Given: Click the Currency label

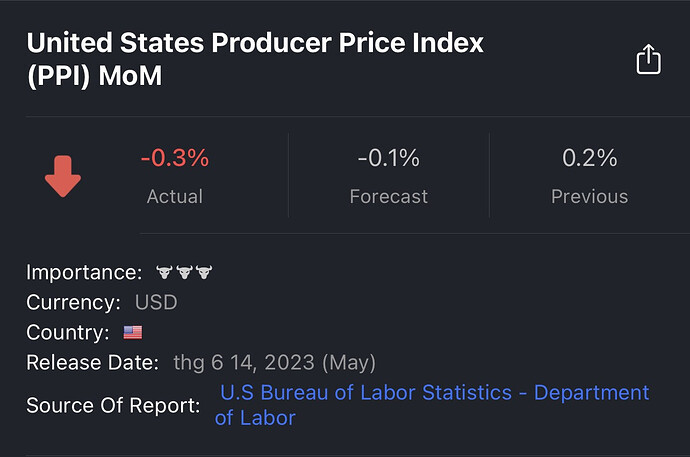Looking at the screenshot, I should (x=74, y=302).
